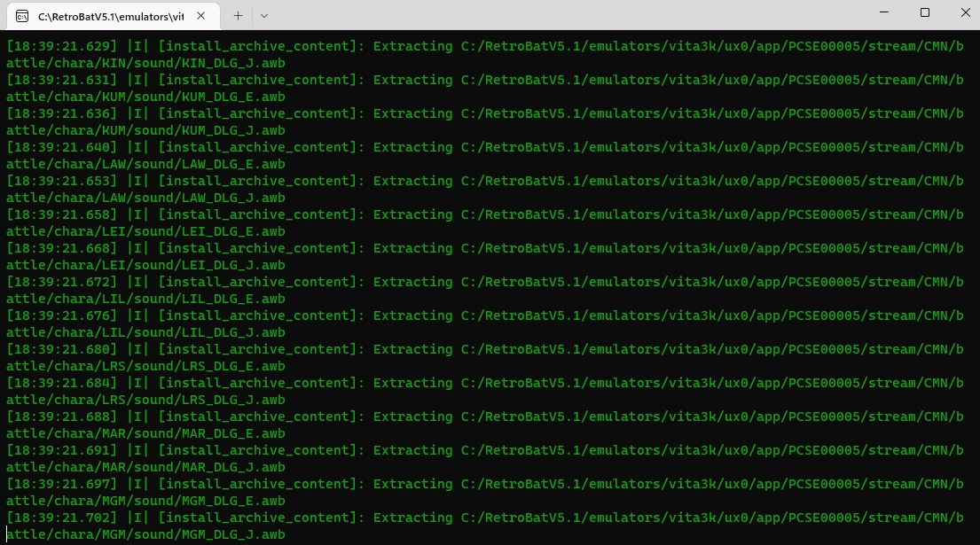The image size is (980, 545).
Task: Click the timestamp [18:39:21.658]
Action: [x=62, y=214]
